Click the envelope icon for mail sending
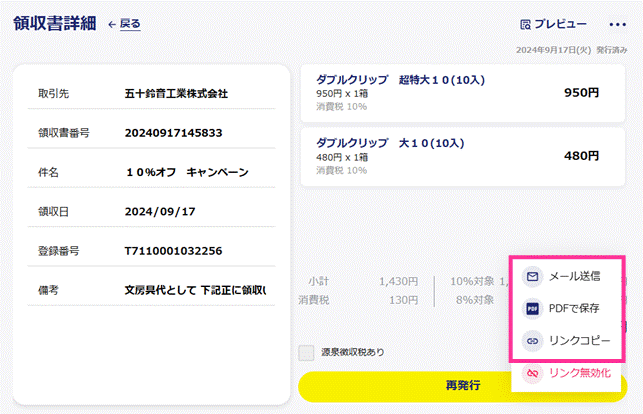 (532, 277)
